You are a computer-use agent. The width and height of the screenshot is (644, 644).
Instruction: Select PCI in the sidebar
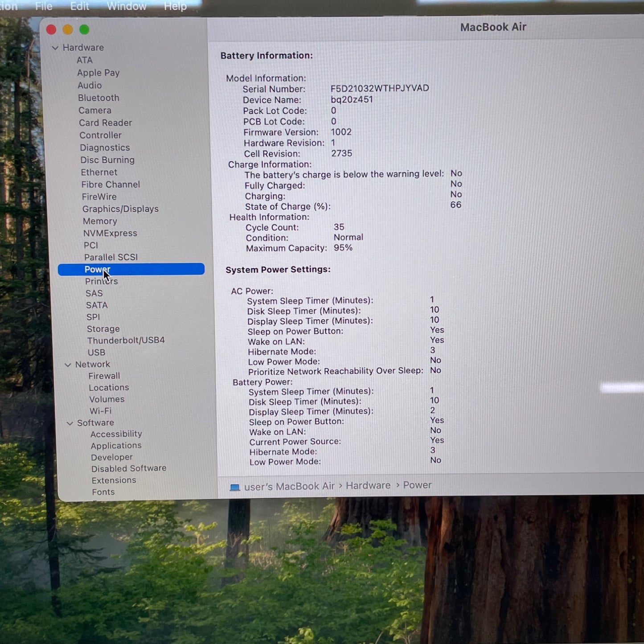point(91,245)
